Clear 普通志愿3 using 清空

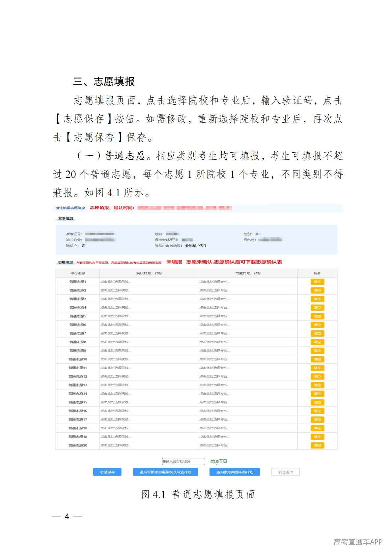317,299
